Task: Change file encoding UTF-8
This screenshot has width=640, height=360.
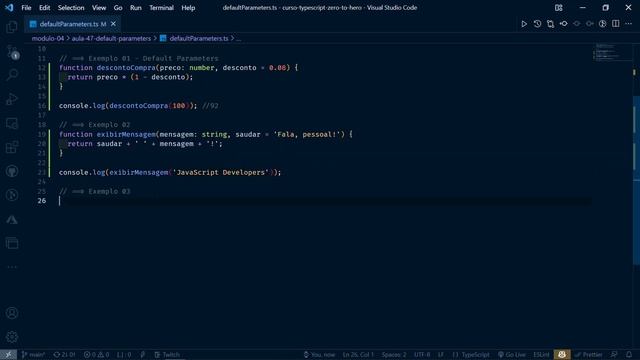Action: point(422,355)
